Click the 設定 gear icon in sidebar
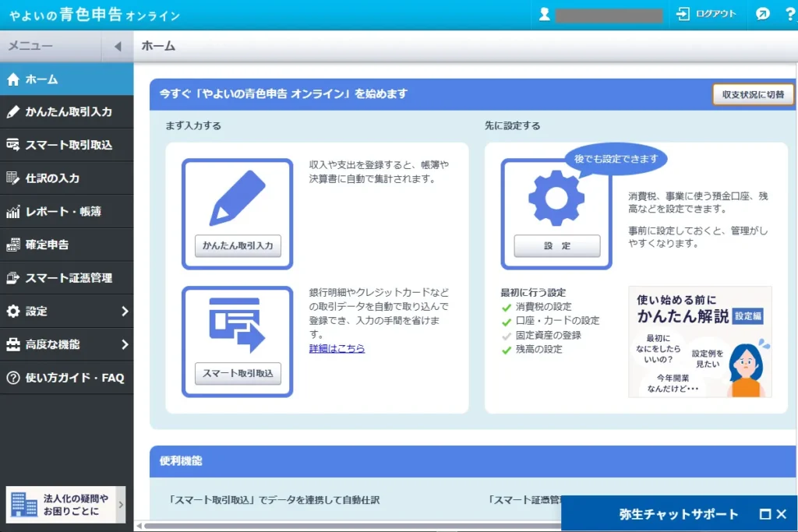This screenshot has width=798, height=532. tap(13, 312)
